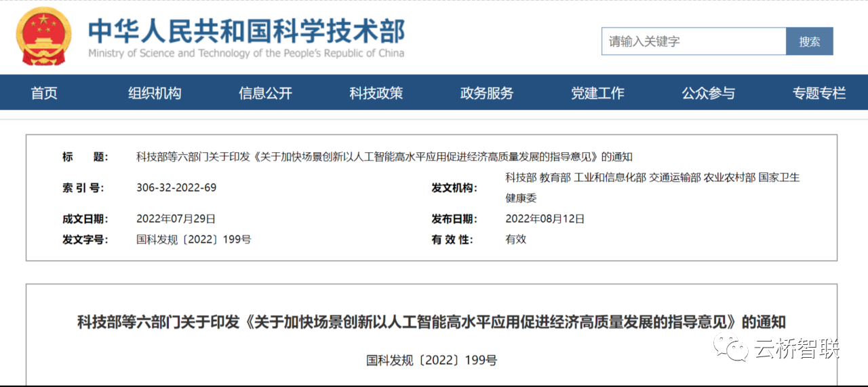This screenshot has height=387, width=868.
Task: Click the 标题 label
Action: [85, 157]
